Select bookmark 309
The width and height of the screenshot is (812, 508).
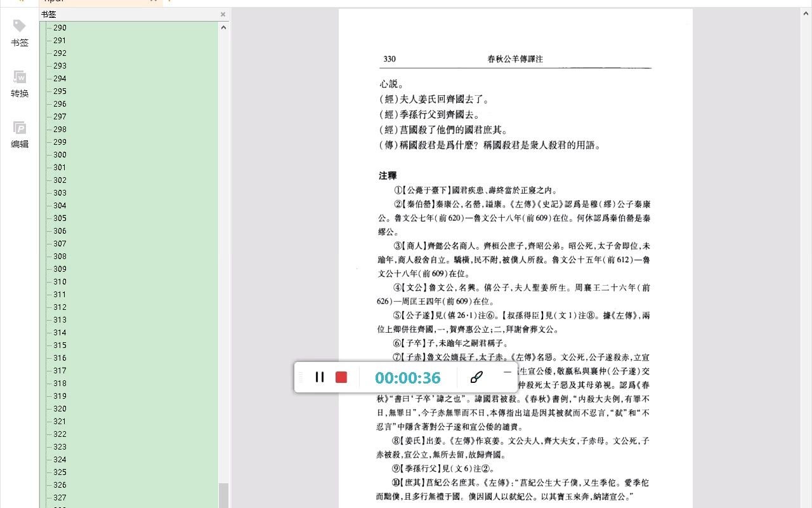click(x=60, y=269)
